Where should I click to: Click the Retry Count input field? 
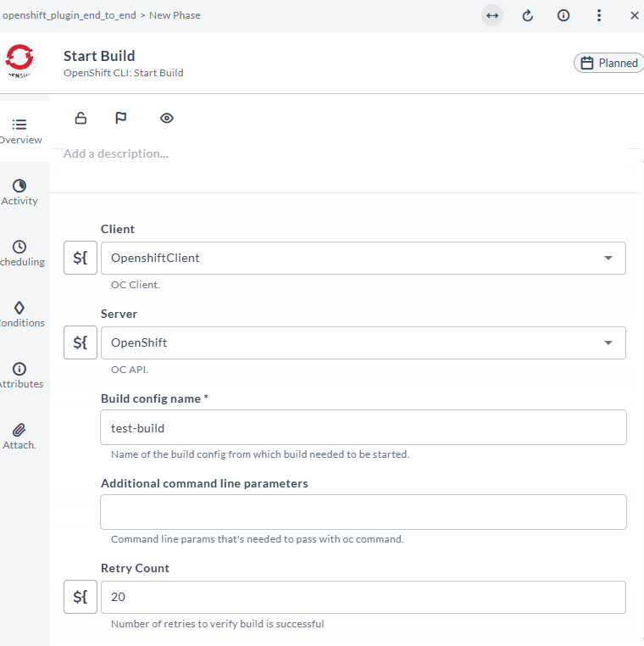[x=364, y=597]
